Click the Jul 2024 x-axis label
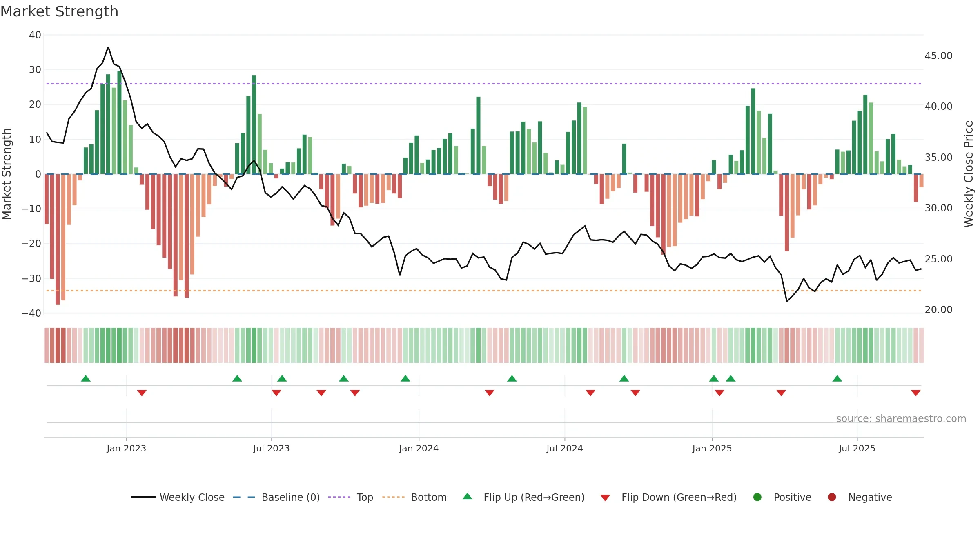The height and width of the screenshot is (551, 980). (x=565, y=448)
